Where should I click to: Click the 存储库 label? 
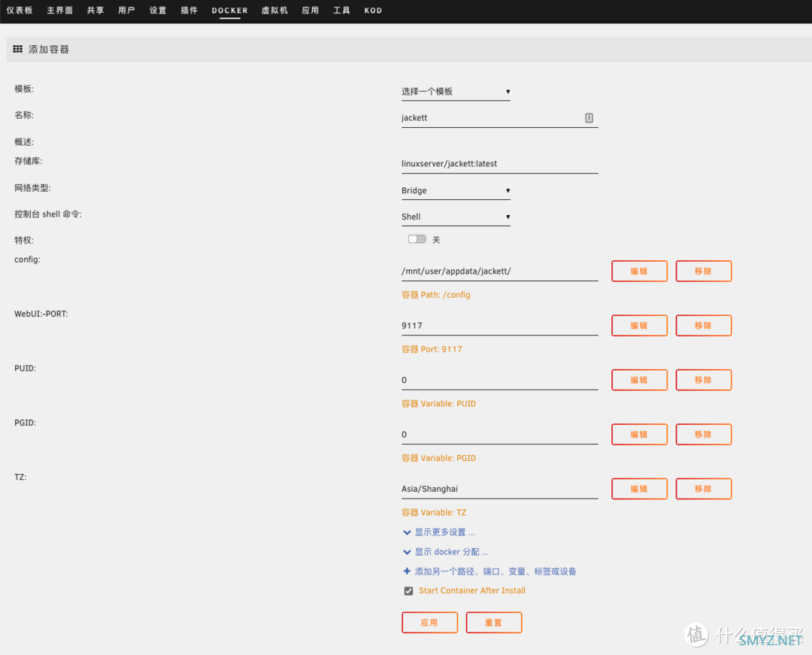28,161
